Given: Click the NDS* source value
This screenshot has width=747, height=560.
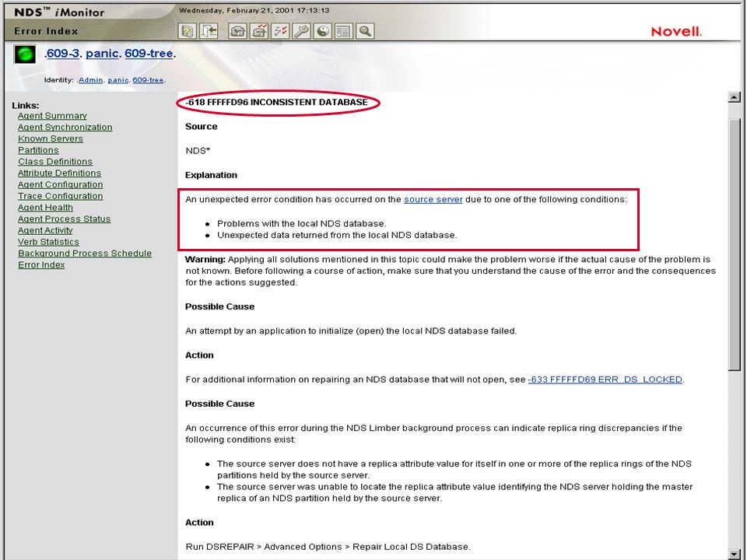Looking at the screenshot, I should click(198, 151).
